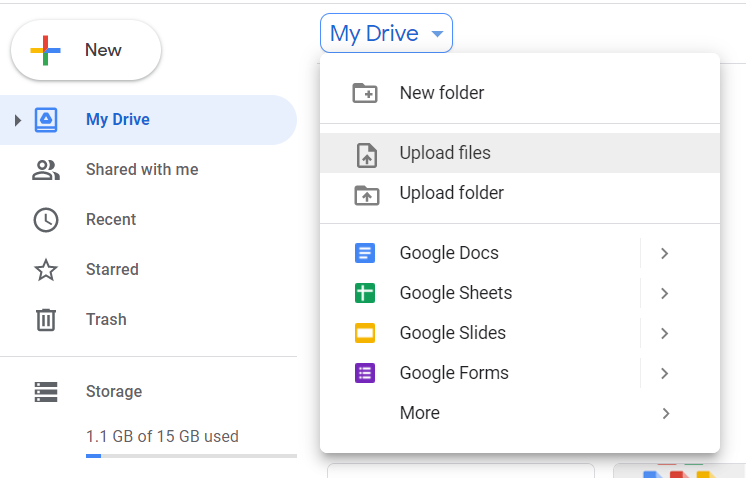746x478 pixels.
Task: Create a new Google Slides presentation
Action: point(480,333)
